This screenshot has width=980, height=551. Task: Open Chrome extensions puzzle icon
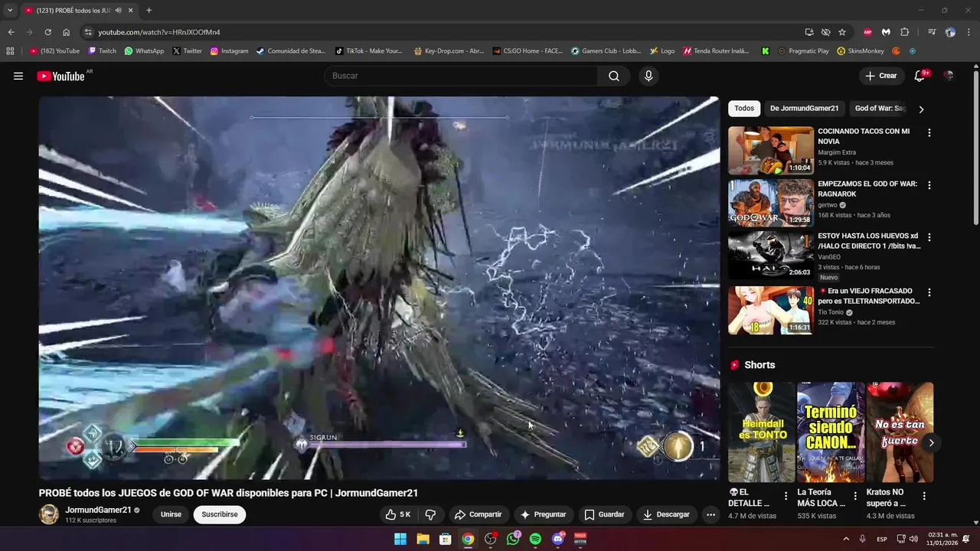pyautogui.click(x=904, y=32)
